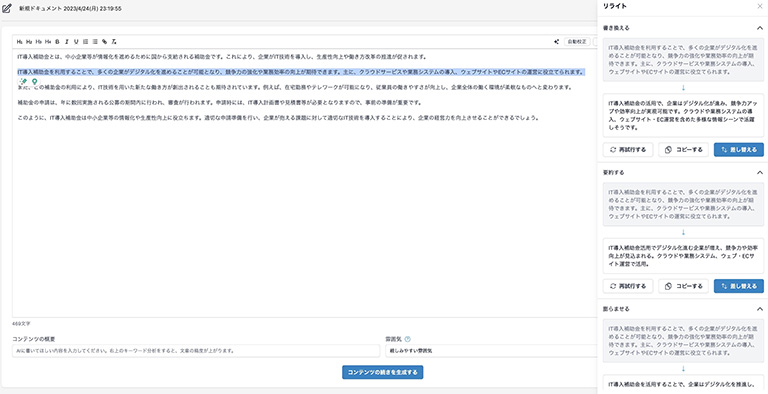This screenshot has width=768, height=394.
Task: Click the コンテンツの続きを生成する button
Action: (383, 372)
